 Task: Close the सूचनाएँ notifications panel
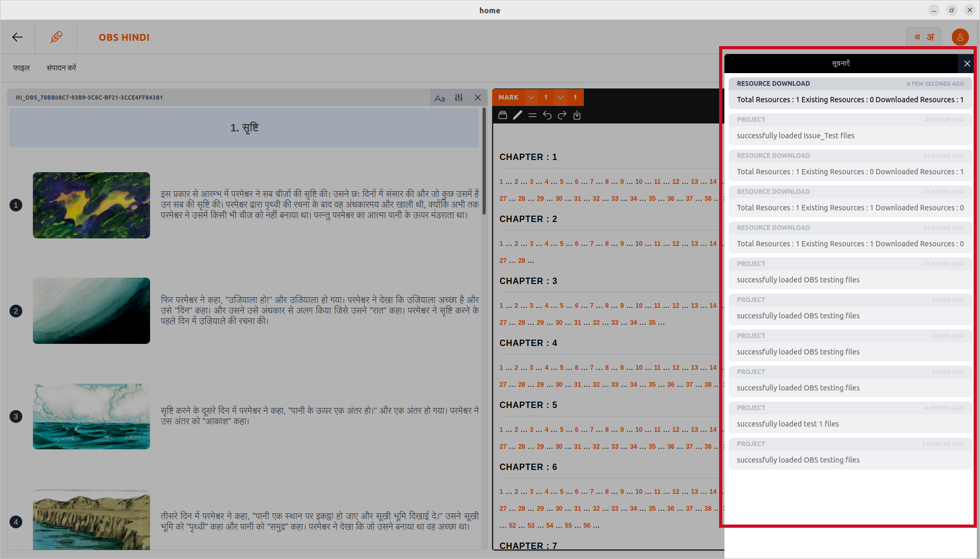coord(967,64)
